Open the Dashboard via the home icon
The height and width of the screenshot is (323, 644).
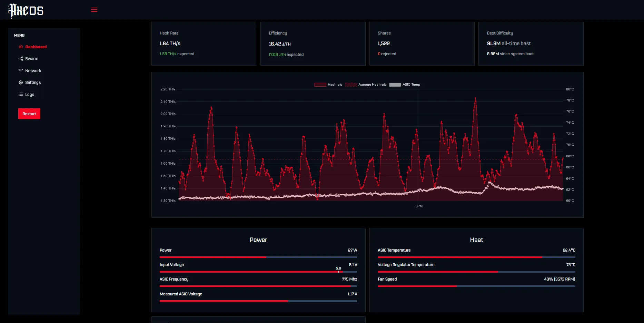coord(21,47)
